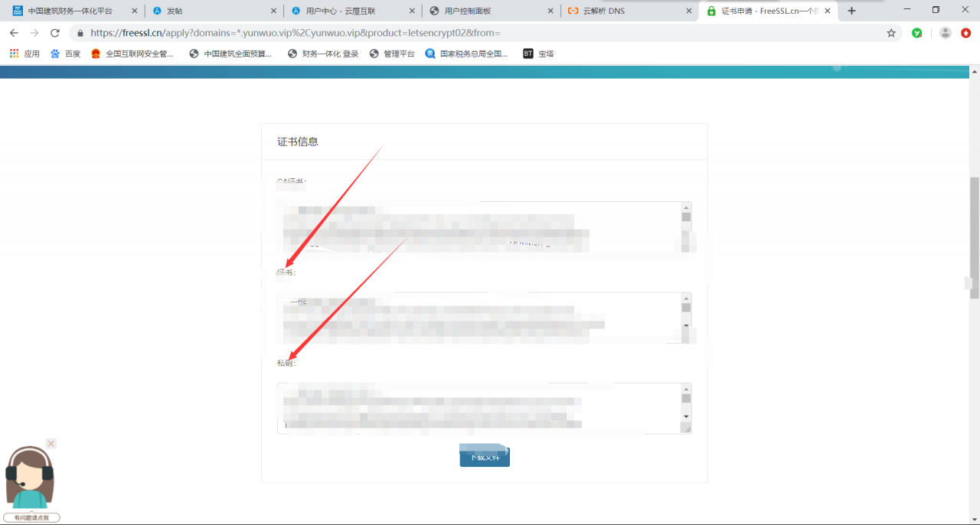Open the 管理平台 bookmark
The image size is (980, 525).
tap(393, 54)
